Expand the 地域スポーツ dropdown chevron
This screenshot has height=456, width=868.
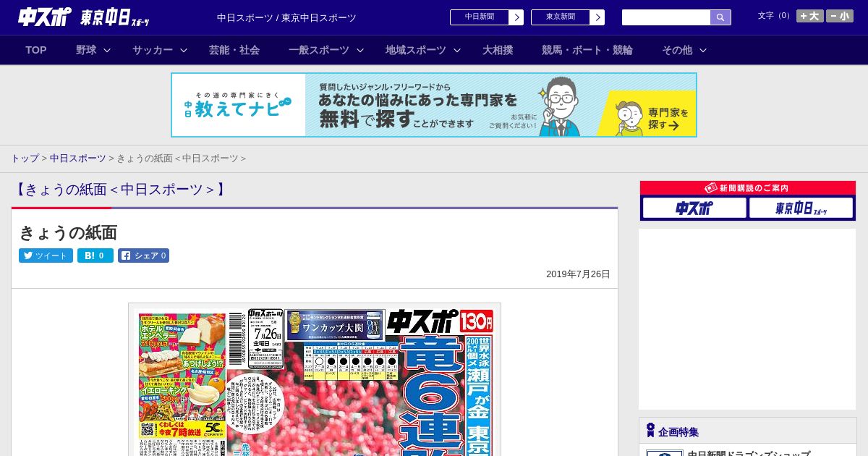[x=457, y=50]
